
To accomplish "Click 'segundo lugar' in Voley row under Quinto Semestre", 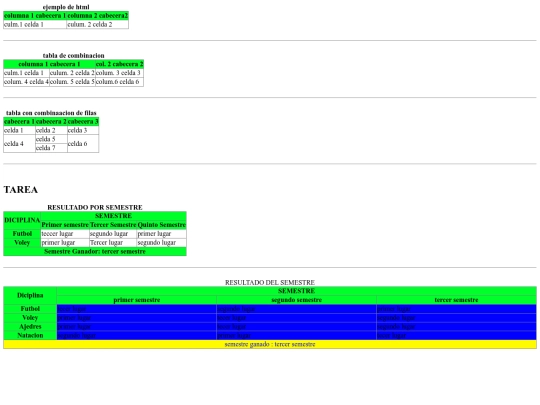I will click(x=162, y=243).
